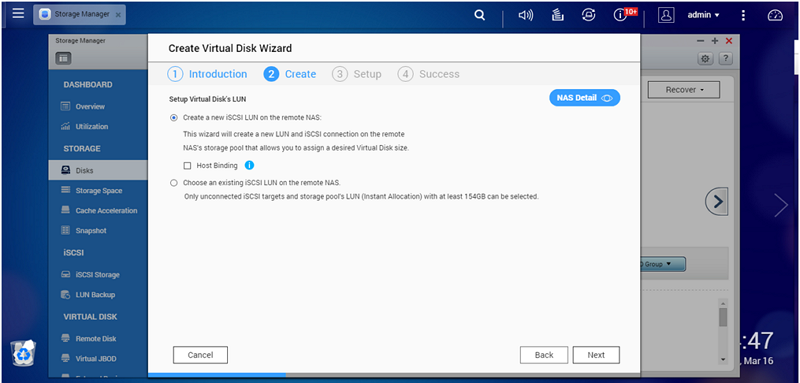Click the scrollbar down arrow
The width and height of the screenshot is (800, 383).
pyautogui.click(x=722, y=360)
